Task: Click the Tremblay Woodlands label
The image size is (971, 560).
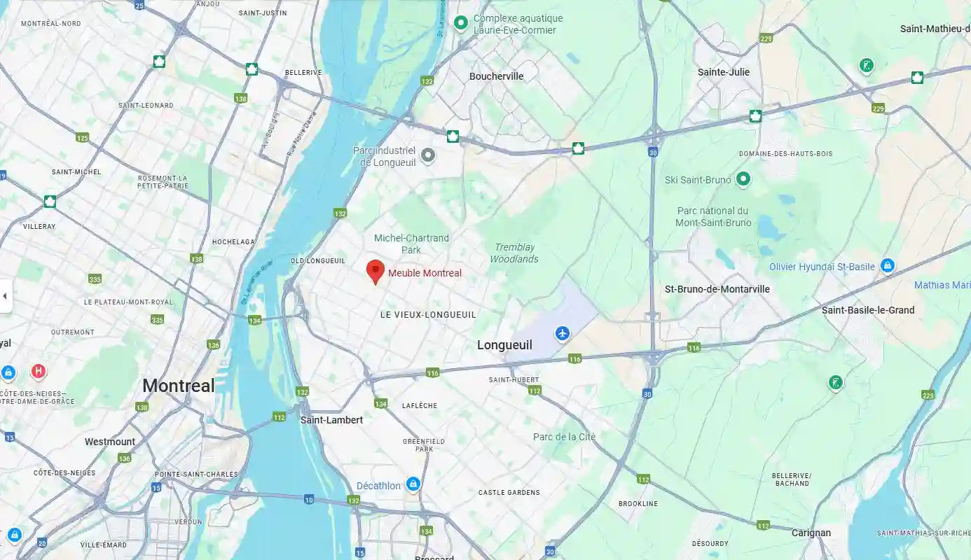Action: point(514,253)
